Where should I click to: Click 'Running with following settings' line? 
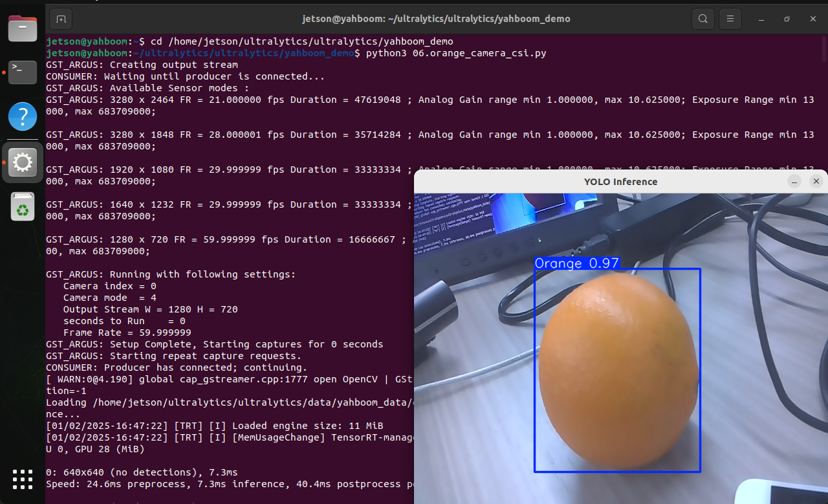point(171,274)
